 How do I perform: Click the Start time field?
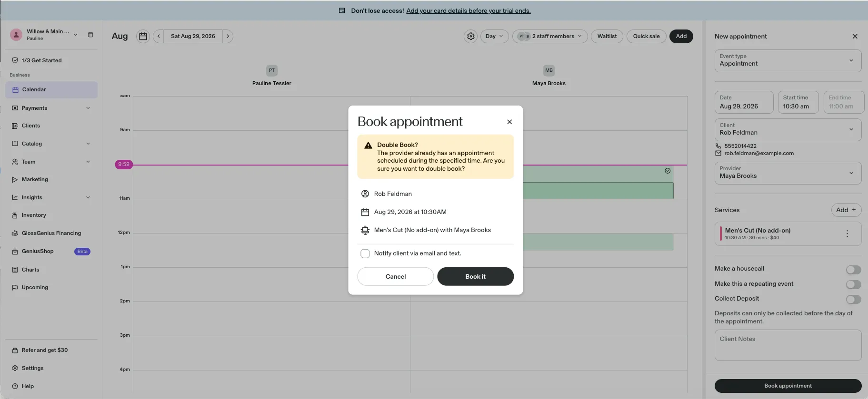[x=798, y=102]
